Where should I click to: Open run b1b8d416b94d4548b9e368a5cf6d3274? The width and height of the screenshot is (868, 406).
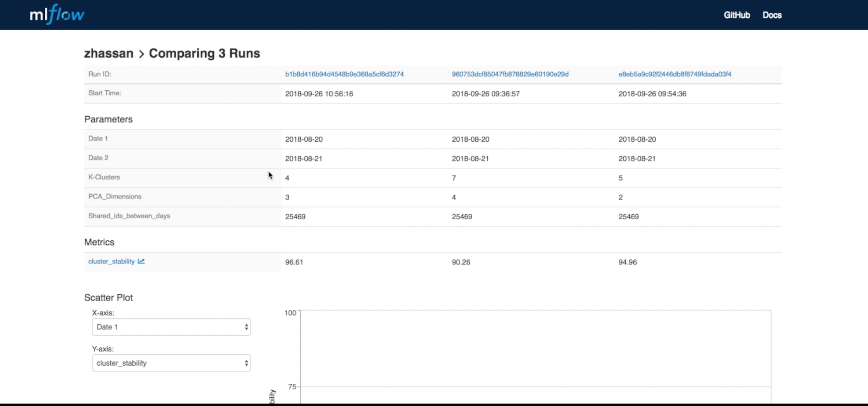(344, 74)
